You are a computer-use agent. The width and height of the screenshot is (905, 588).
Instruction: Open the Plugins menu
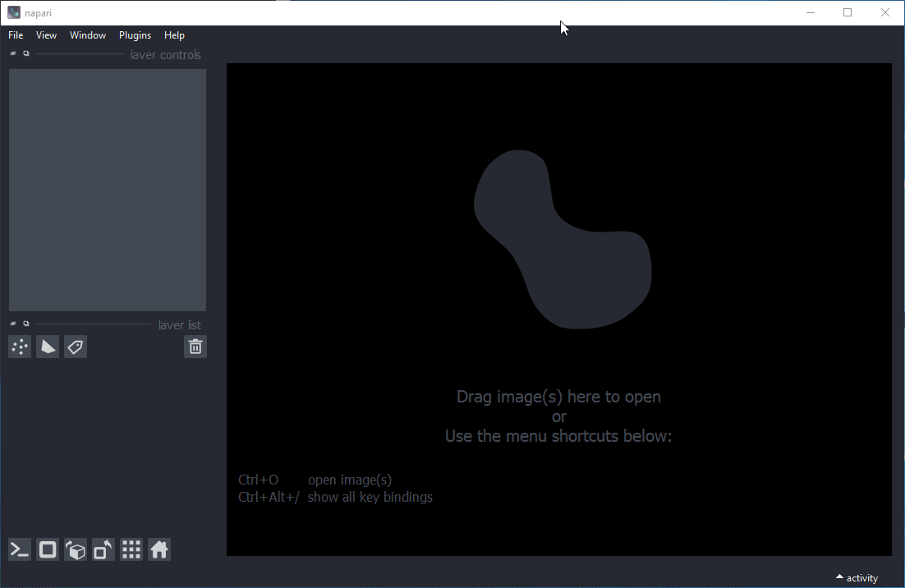(135, 35)
